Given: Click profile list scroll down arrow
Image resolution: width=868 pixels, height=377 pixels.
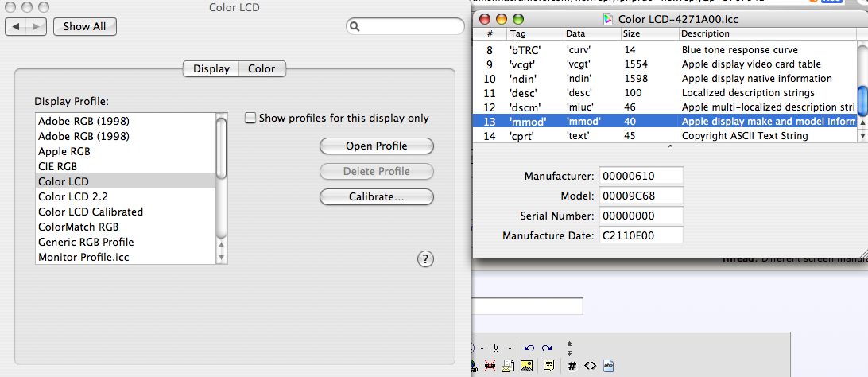Looking at the screenshot, I should point(222,258).
